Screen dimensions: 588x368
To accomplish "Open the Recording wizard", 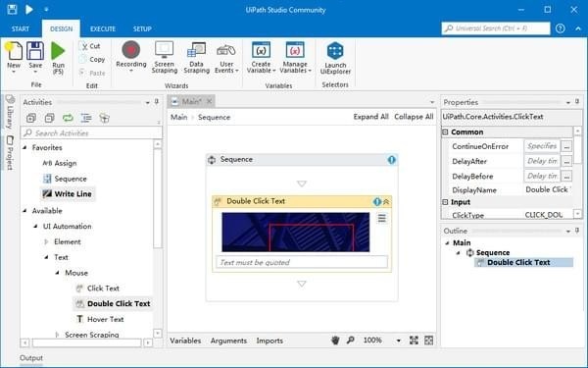I will coord(131,56).
